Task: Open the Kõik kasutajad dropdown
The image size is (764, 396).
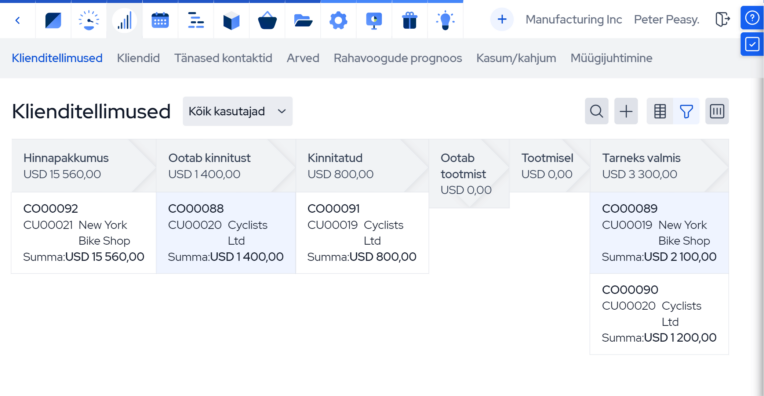Action: tap(237, 112)
